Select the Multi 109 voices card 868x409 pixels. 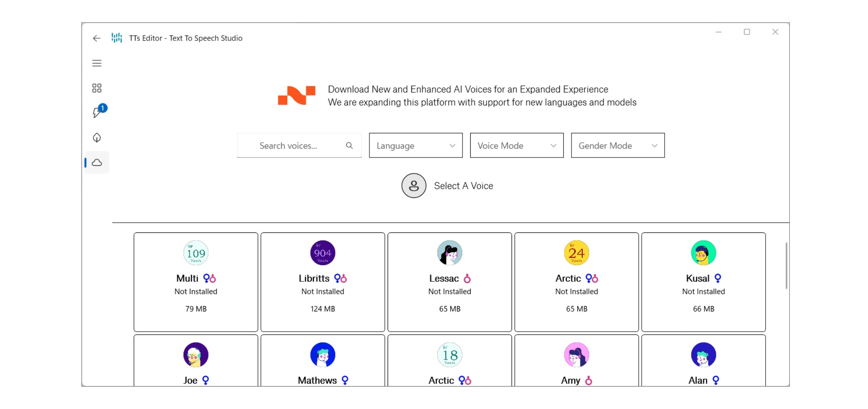(196, 282)
